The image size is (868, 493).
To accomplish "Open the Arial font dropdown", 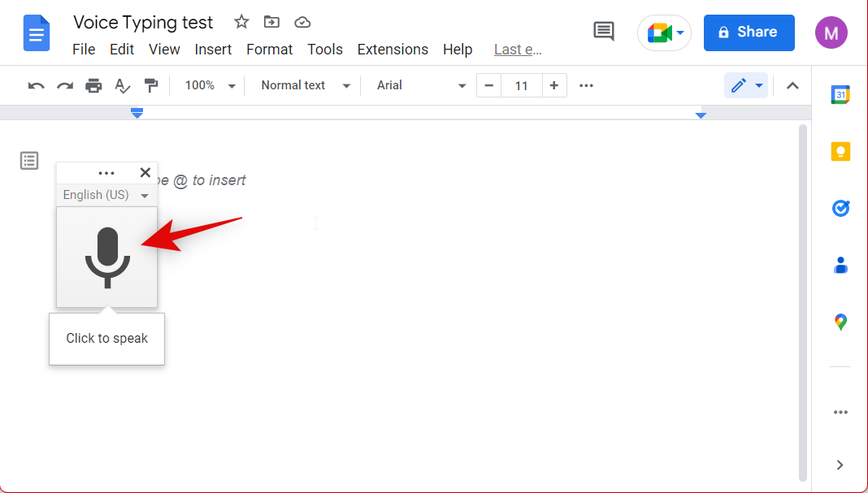I will 420,85.
